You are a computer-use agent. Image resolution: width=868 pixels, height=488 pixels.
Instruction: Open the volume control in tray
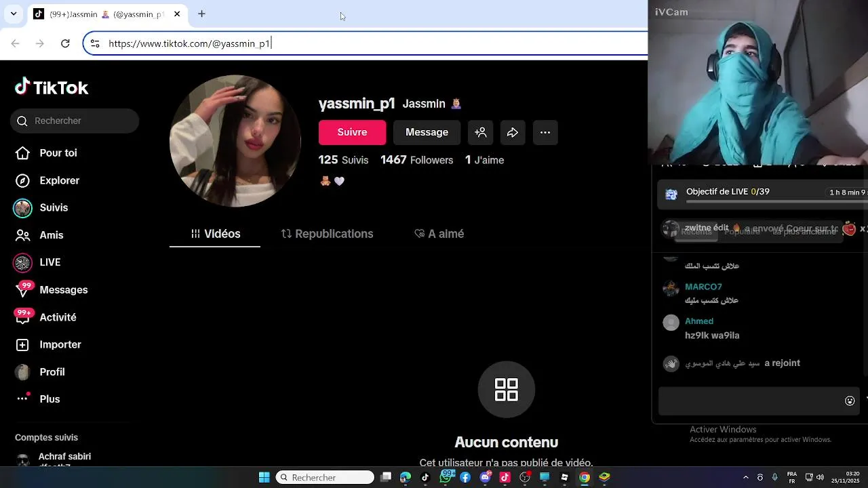coord(821,478)
